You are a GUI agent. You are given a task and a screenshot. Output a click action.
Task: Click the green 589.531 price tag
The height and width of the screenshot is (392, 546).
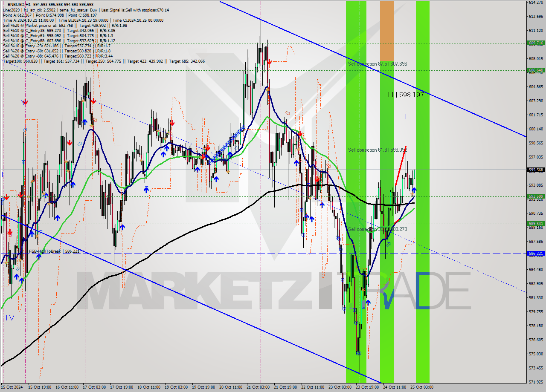coord(536,223)
